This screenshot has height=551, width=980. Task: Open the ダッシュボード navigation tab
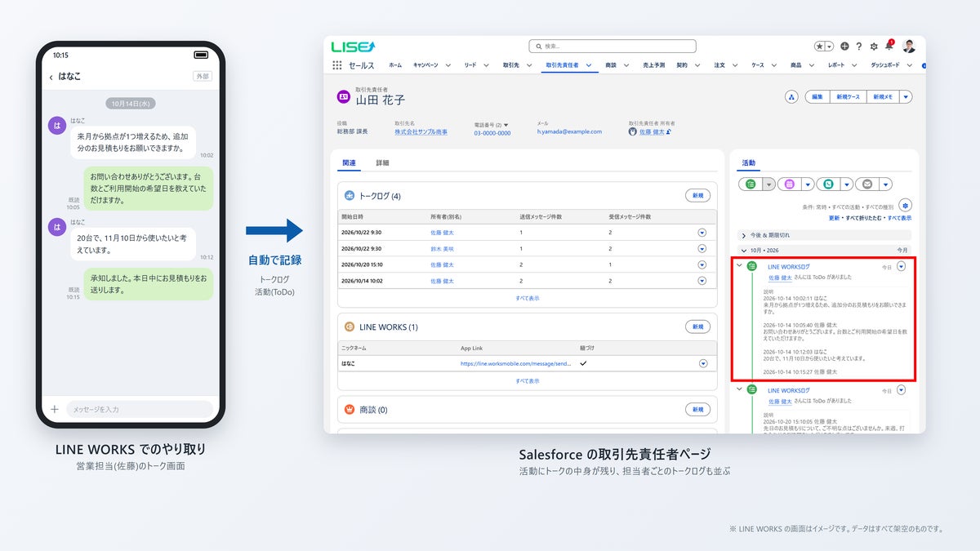[x=885, y=65]
